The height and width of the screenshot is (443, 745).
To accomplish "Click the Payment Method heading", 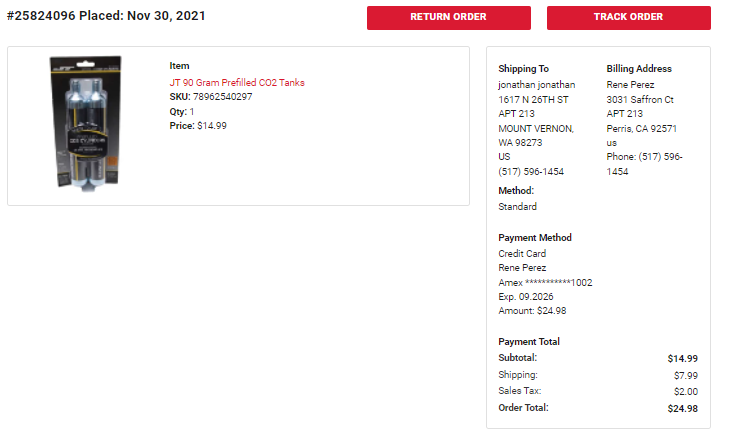I will pyautogui.click(x=535, y=238).
